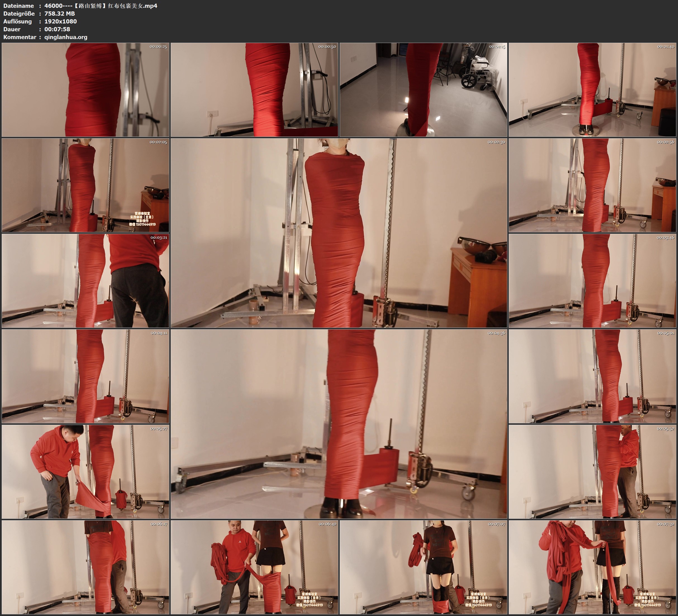Select the last frame at 00:07:32
This screenshot has height=616, width=678.
pyautogui.click(x=592, y=567)
